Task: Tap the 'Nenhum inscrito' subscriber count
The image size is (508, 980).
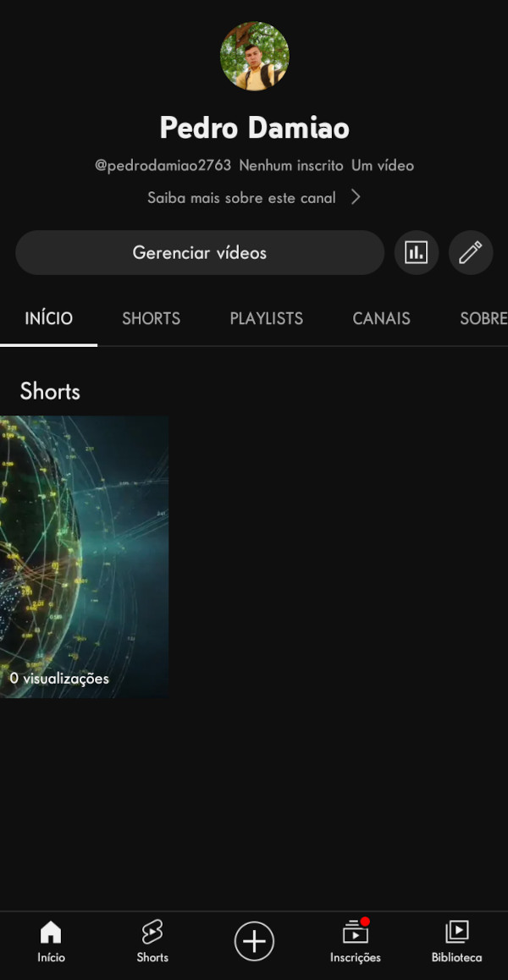Action: [291, 166]
